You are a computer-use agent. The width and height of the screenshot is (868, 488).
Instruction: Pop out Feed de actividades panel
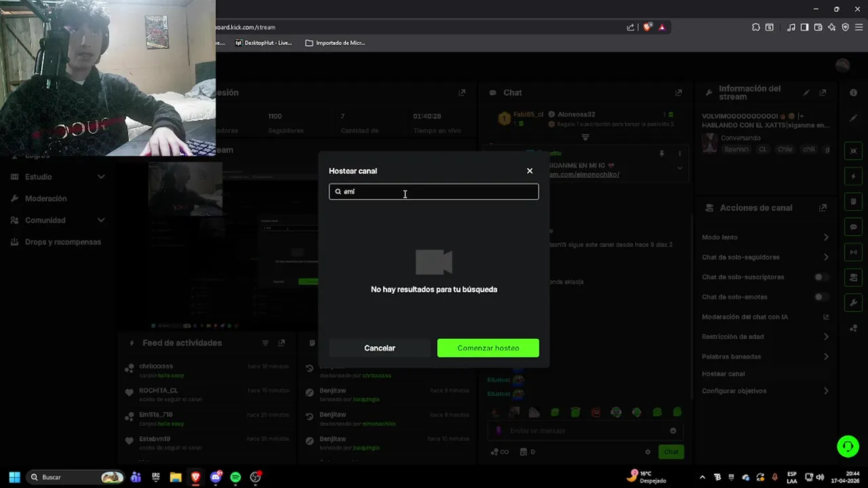point(281,343)
